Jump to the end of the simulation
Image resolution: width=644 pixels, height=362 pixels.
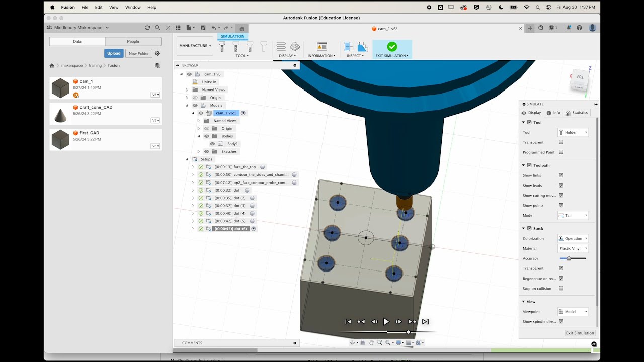click(x=425, y=322)
